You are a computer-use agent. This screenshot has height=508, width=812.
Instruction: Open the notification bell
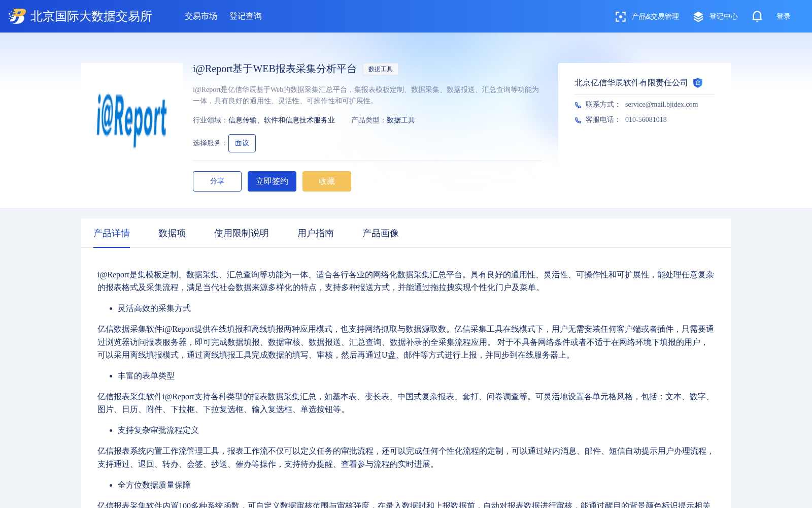pyautogui.click(x=757, y=16)
